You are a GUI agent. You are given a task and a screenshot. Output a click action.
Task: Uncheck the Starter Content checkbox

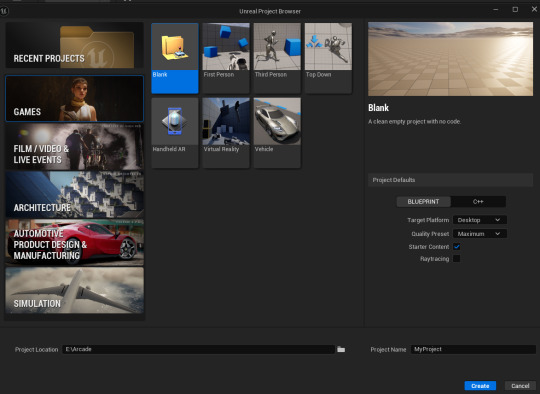click(457, 247)
